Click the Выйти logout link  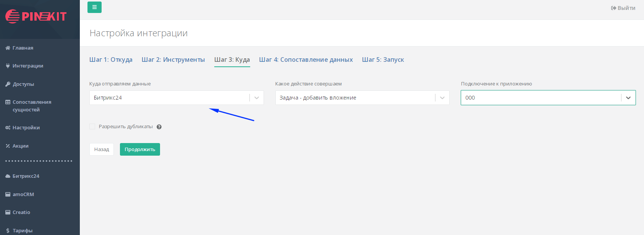(x=623, y=8)
